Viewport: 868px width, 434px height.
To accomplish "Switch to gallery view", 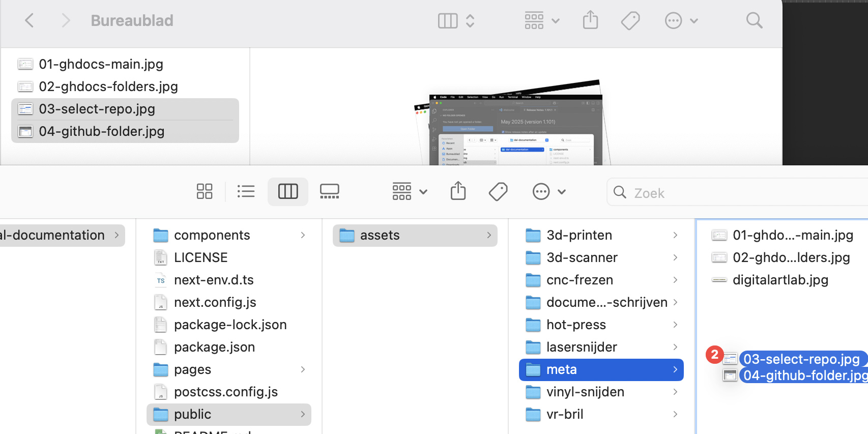I will [330, 192].
